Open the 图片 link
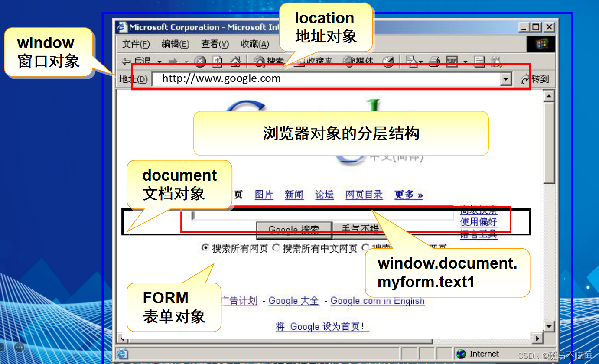599x364 pixels. click(x=264, y=195)
